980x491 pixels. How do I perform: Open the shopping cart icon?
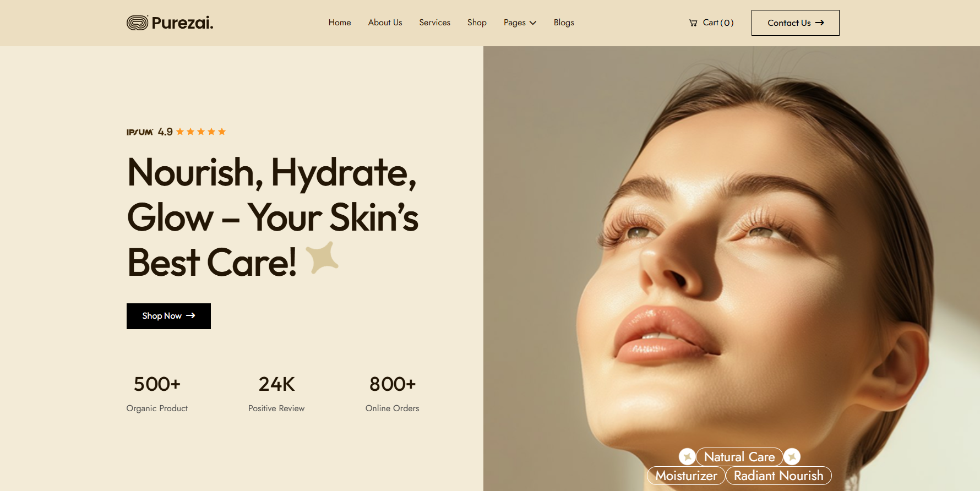point(693,23)
